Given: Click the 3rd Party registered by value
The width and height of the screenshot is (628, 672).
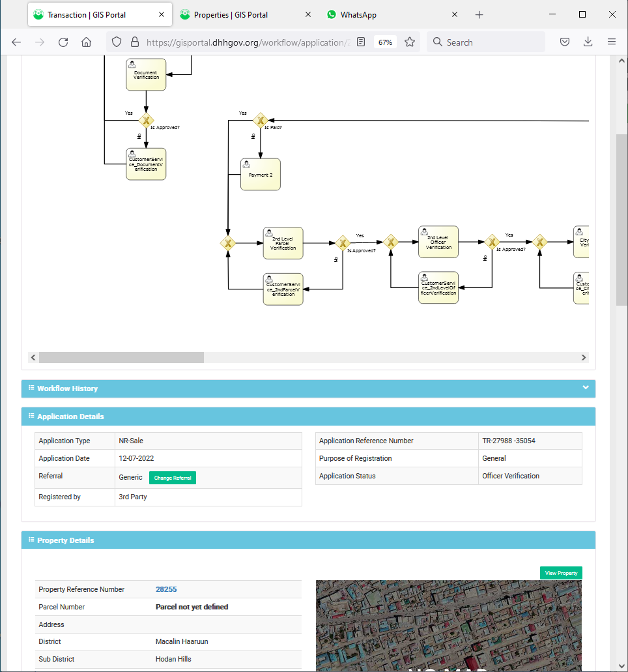Looking at the screenshot, I should point(133,497).
